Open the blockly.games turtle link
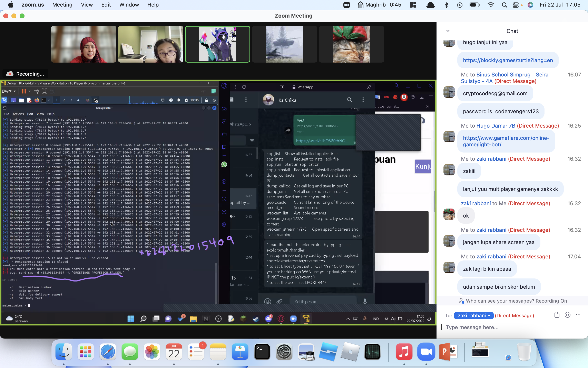The width and height of the screenshot is (588, 368). coord(508,60)
